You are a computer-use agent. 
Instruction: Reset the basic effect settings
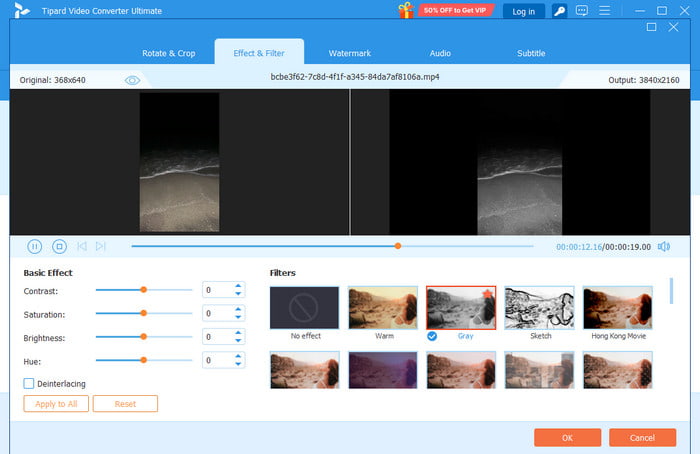click(125, 404)
